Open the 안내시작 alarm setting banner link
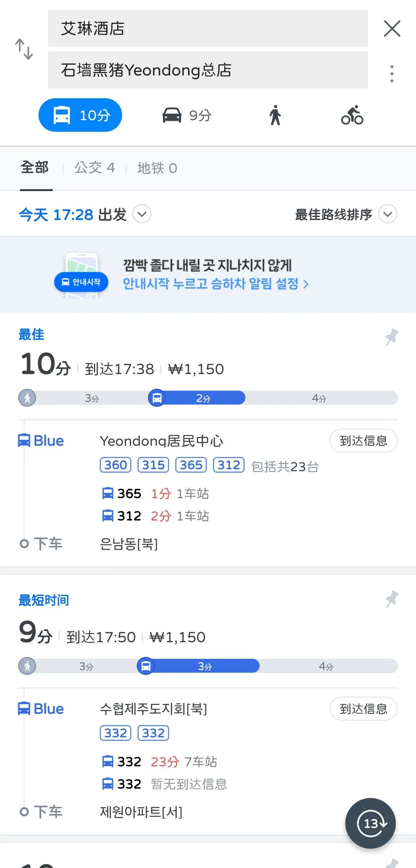Screen dimensions: 416x868 [x=216, y=284]
